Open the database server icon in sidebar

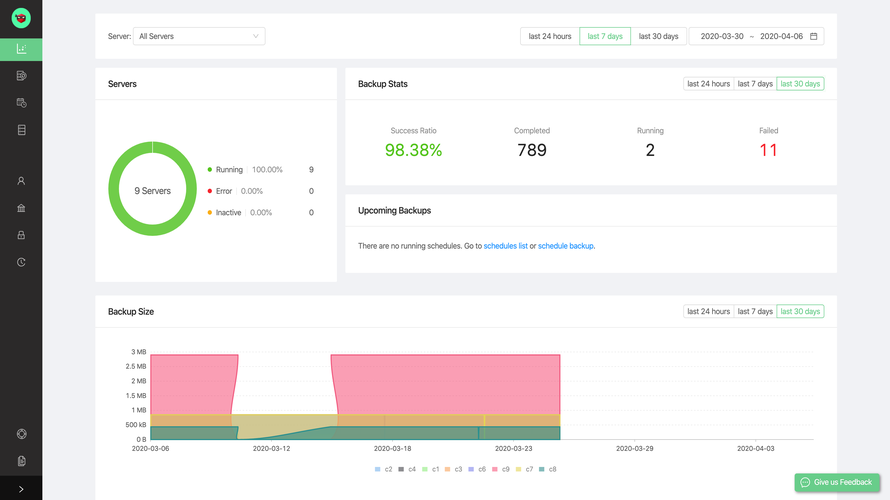coord(21,130)
